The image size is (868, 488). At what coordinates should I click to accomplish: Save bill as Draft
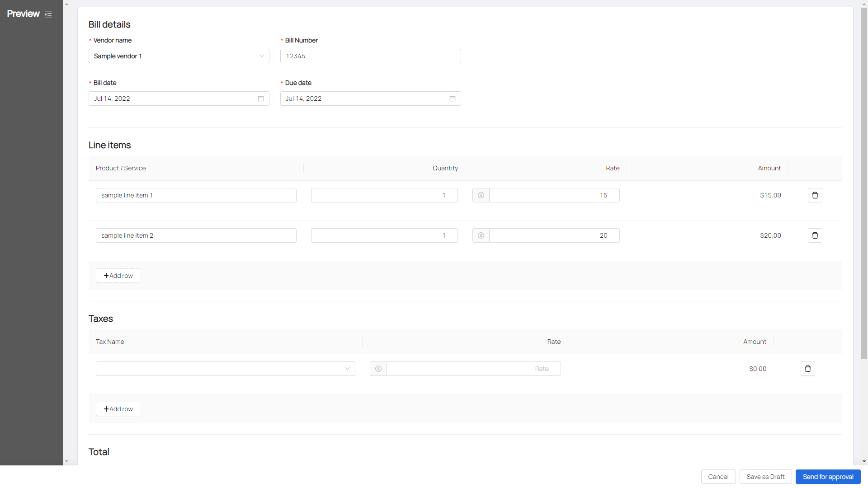765,477
